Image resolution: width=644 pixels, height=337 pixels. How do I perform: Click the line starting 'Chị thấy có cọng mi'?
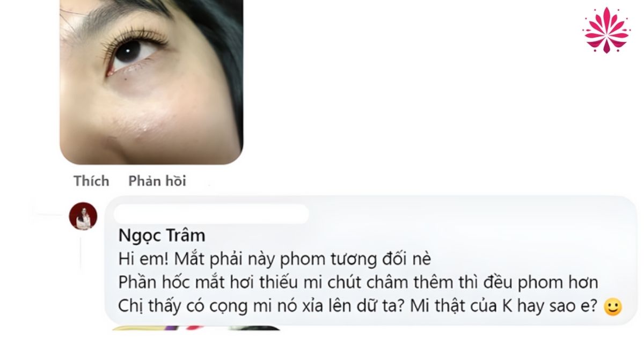(x=360, y=308)
